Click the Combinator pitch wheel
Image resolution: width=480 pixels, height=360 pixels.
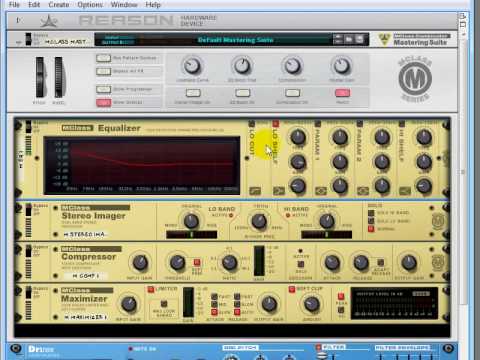[x=39, y=77]
